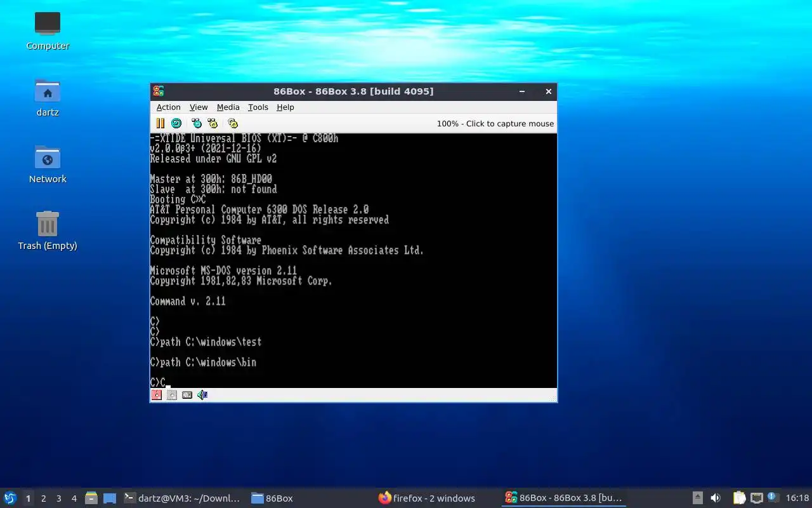Click inside the emulated DOS screen

pyautogui.click(x=353, y=260)
